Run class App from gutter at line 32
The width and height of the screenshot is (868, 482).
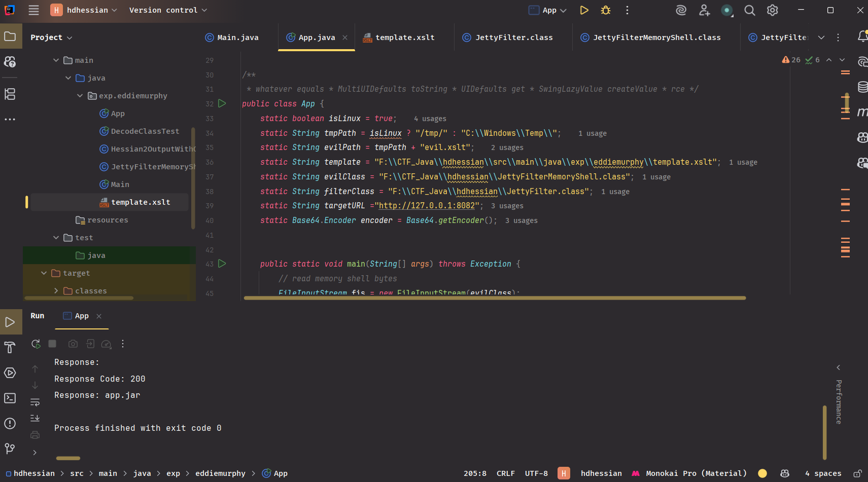222,103
